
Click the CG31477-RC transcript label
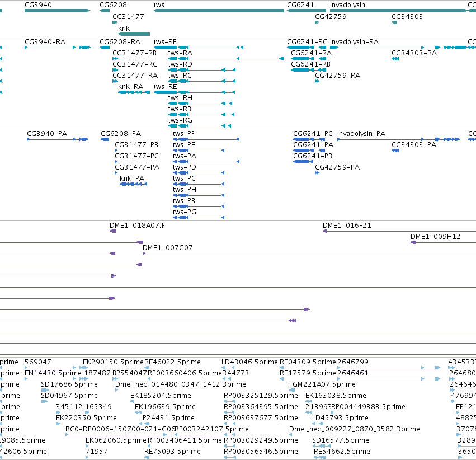pyautogui.click(x=135, y=64)
